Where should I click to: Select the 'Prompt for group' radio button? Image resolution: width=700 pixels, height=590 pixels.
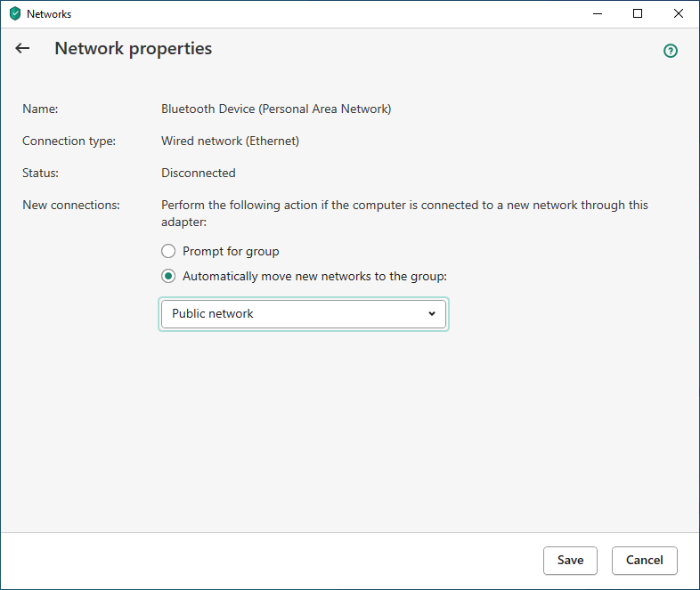[168, 251]
